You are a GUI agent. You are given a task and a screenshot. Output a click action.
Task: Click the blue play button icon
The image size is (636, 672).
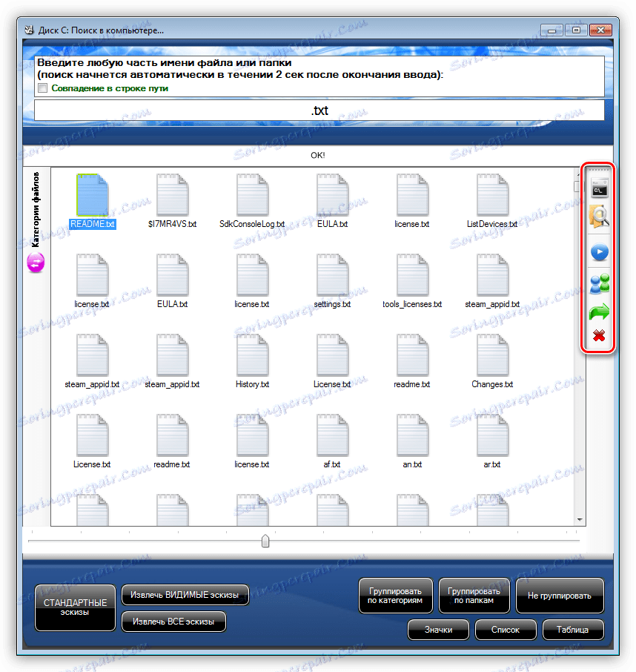(600, 252)
